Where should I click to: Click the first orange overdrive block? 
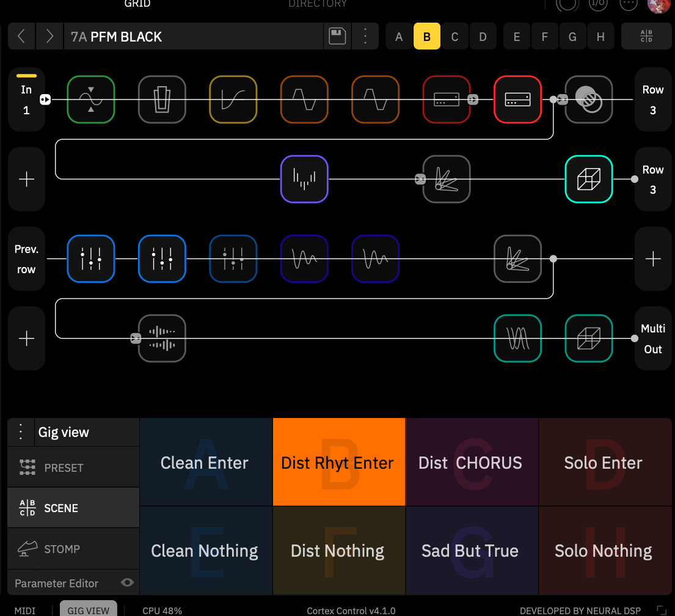click(x=304, y=100)
